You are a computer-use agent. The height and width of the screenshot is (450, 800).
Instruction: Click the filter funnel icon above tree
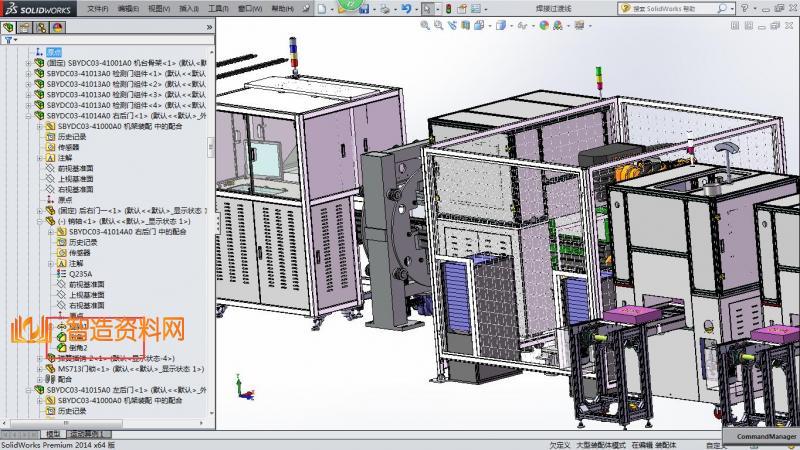click(x=7, y=41)
